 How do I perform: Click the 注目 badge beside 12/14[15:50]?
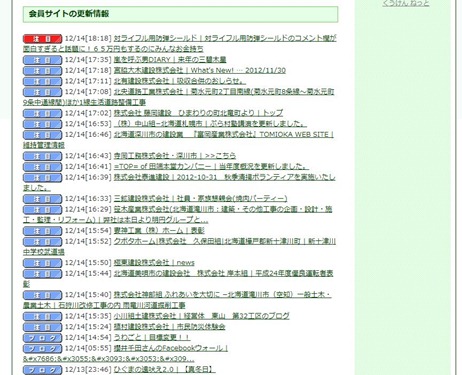coord(42,263)
